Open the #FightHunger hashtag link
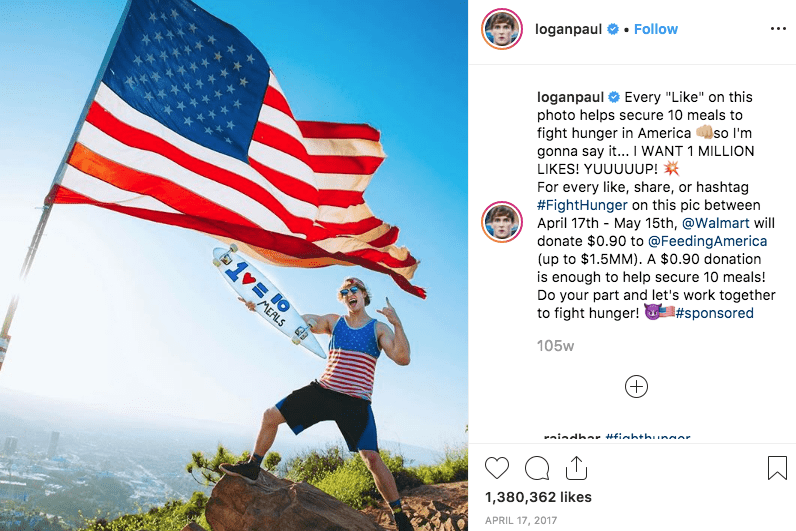This screenshot has width=796, height=531. [x=582, y=205]
